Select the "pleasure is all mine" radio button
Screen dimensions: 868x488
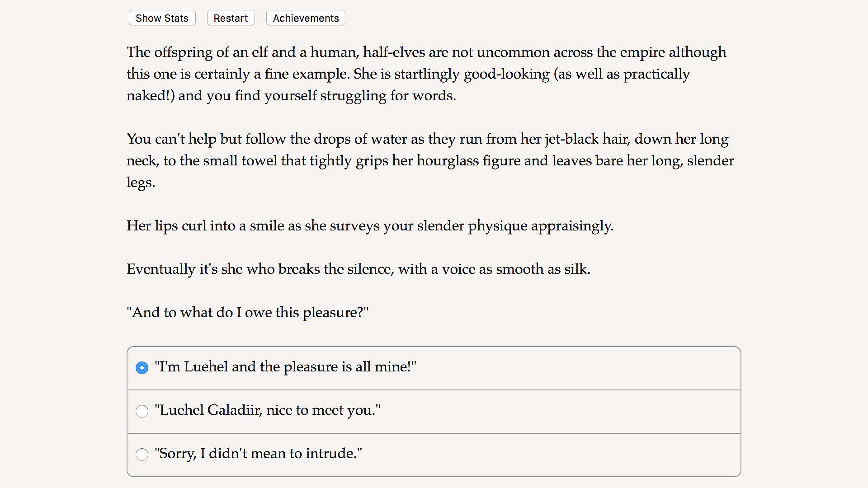(x=142, y=368)
